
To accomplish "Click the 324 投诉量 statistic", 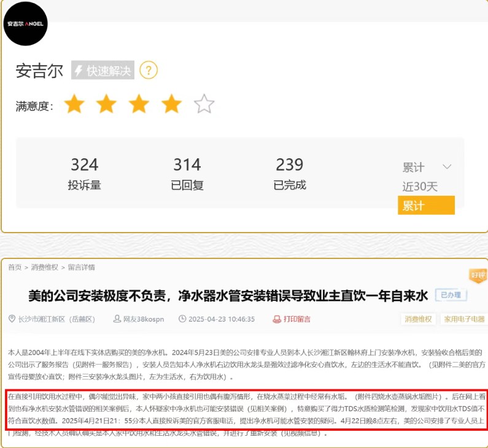I will [x=85, y=174].
